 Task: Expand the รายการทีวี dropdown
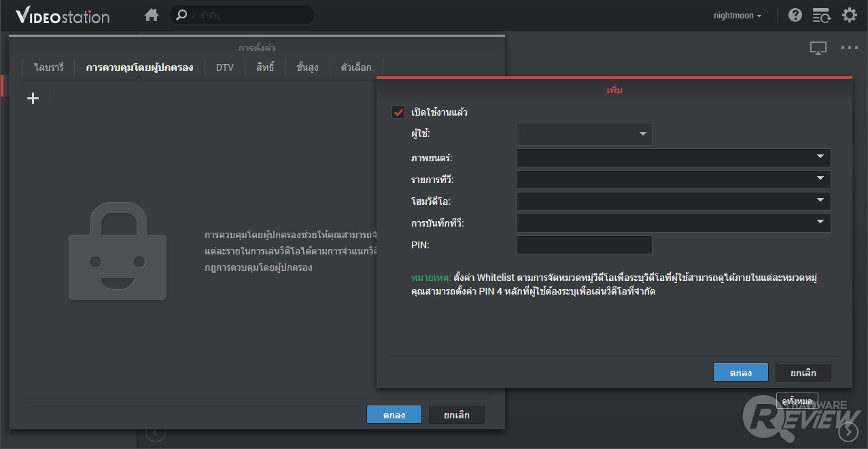point(674,180)
